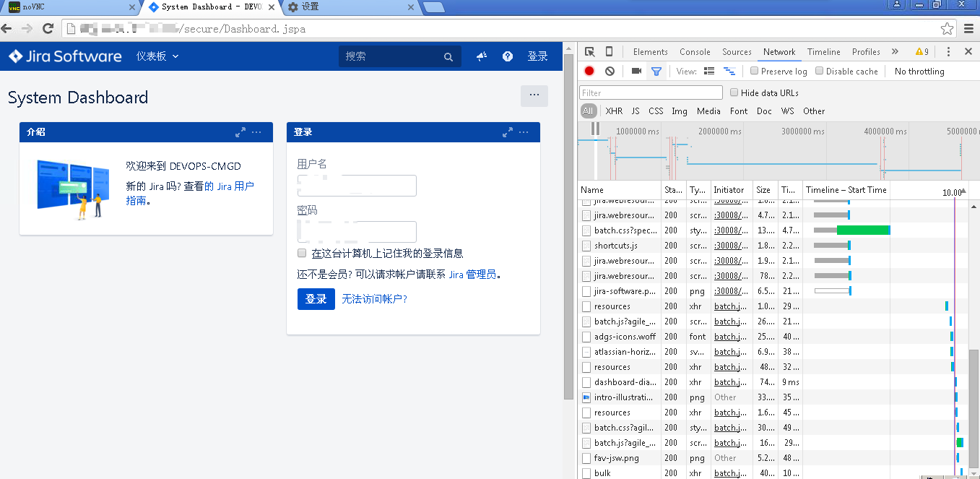Maximize the 登录 gadget

click(508, 132)
